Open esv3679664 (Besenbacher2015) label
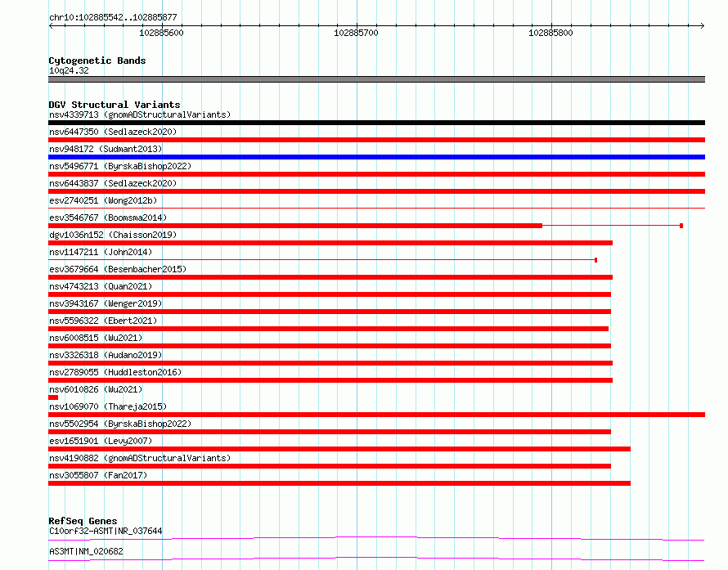The height and width of the screenshot is (570, 728). [x=118, y=269]
